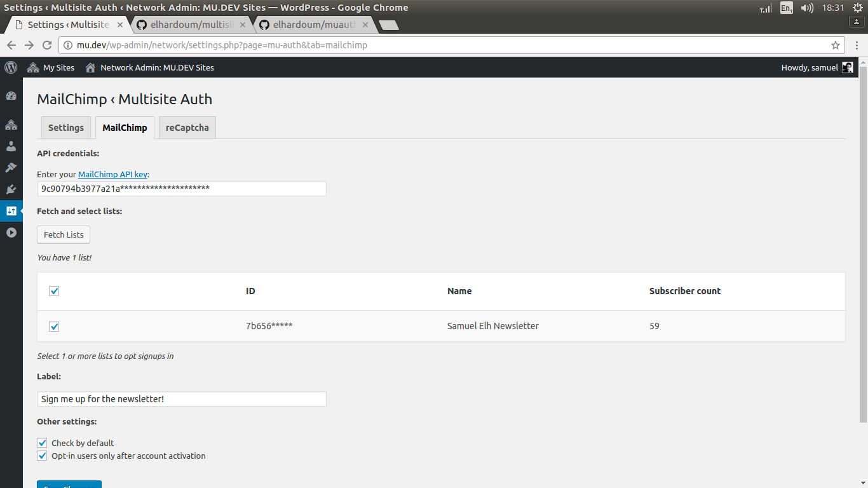
Task: Click the list ID 7b656*****
Action: tap(269, 326)
